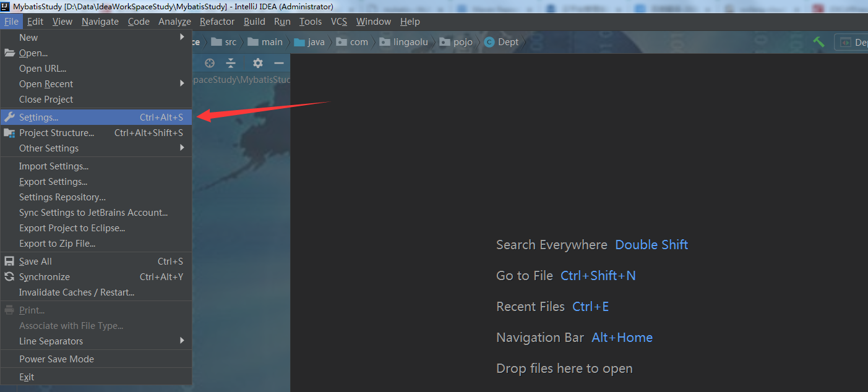This screenshot has height=392, width=868.
Task: Open the Tools menu
Action: pos(311,22)
